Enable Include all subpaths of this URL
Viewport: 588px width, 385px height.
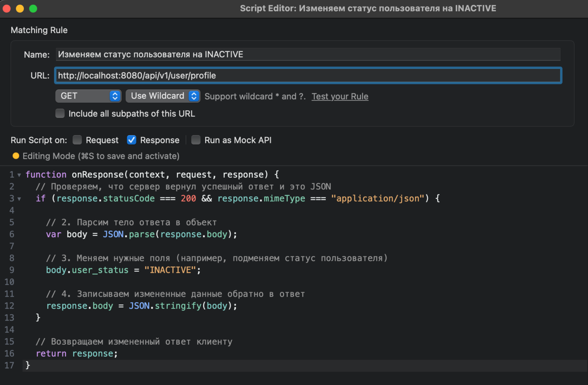coord(60,113)
